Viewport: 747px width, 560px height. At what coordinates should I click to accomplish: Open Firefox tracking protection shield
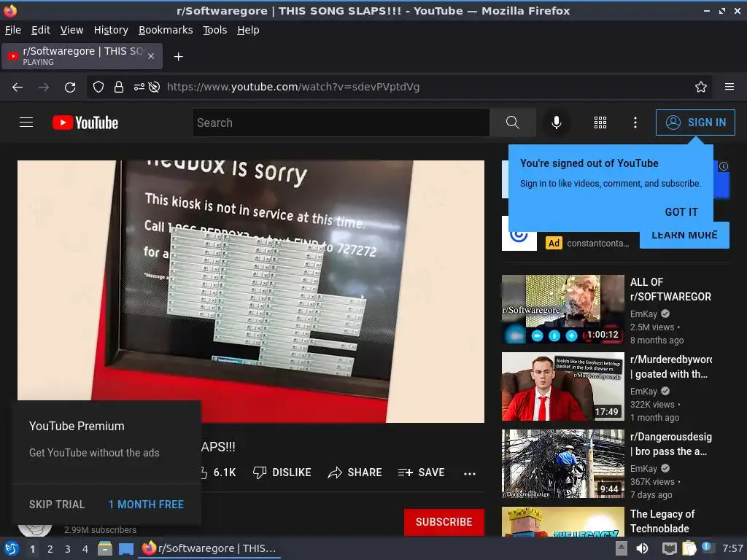(x=98, y=87)
